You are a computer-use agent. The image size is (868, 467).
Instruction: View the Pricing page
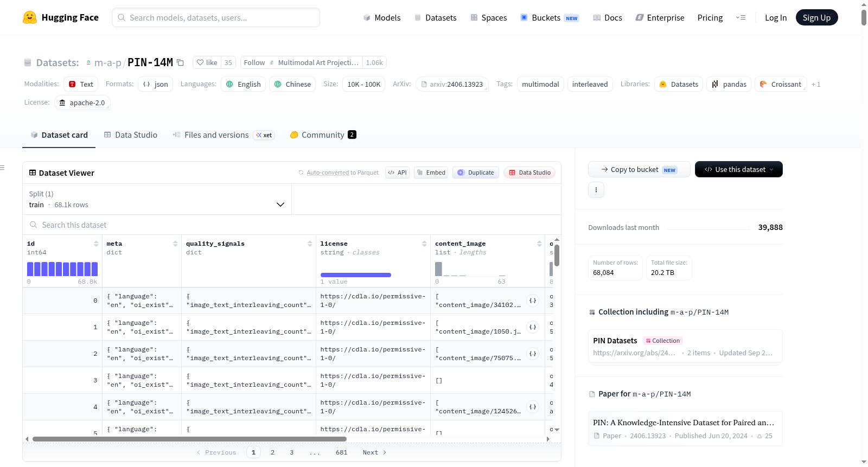tap(710, 18)
